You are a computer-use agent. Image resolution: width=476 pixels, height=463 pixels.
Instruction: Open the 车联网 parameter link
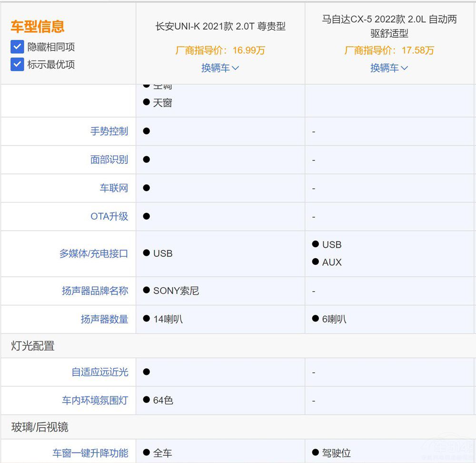tap(114, 188)
